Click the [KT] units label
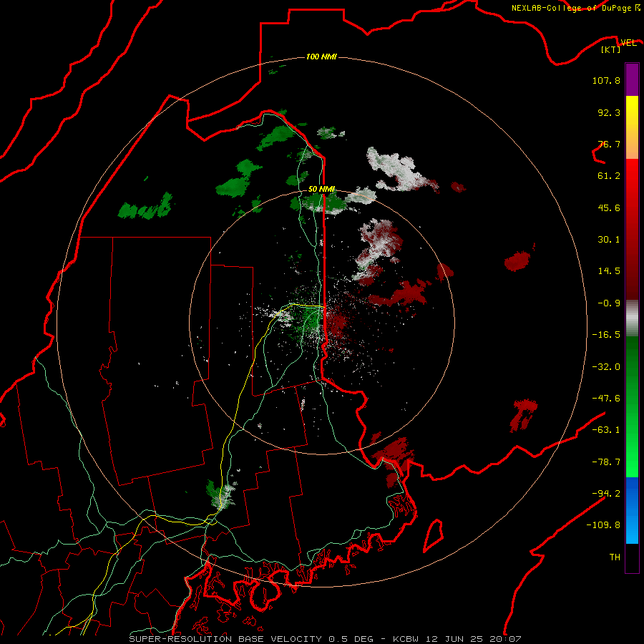644x644 pixels. click(x=611, y=49)
